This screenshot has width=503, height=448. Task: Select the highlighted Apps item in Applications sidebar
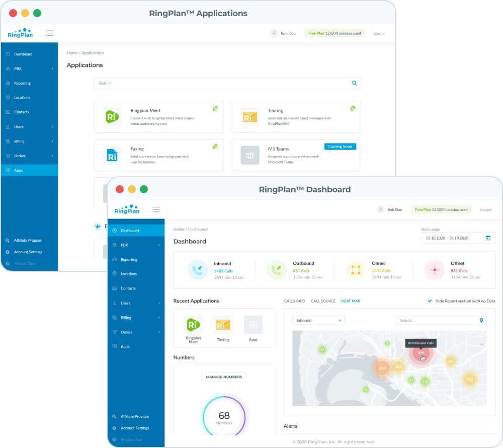point(30,170)
